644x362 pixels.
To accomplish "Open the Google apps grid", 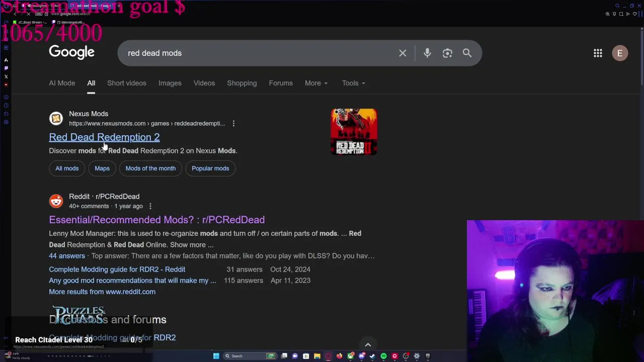I will pyautogui.click(x=598, y=53).
